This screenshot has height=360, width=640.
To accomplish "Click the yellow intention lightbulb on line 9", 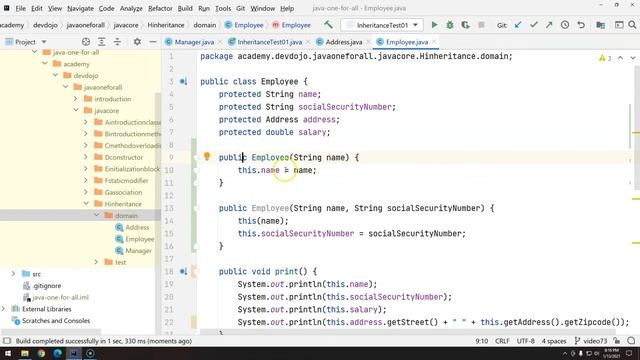I will coord(207,156).
